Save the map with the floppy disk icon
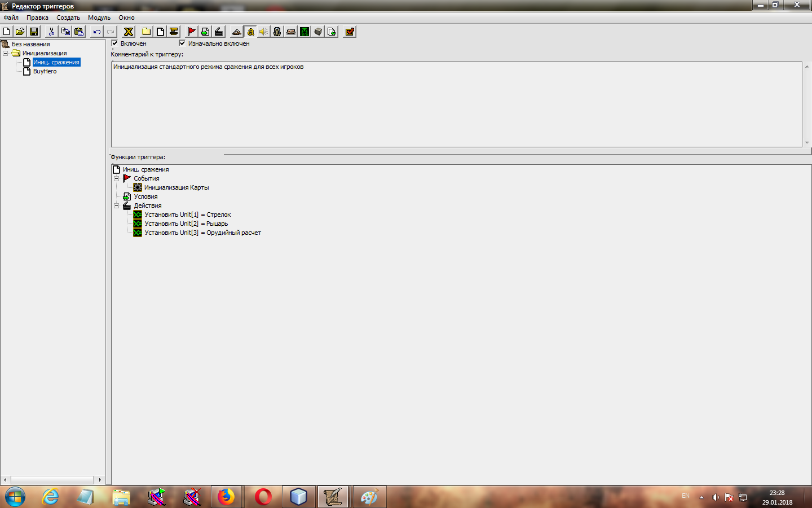 [x=34, y=32]
